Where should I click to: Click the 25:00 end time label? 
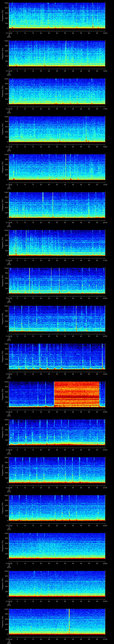tap(105, 412)
